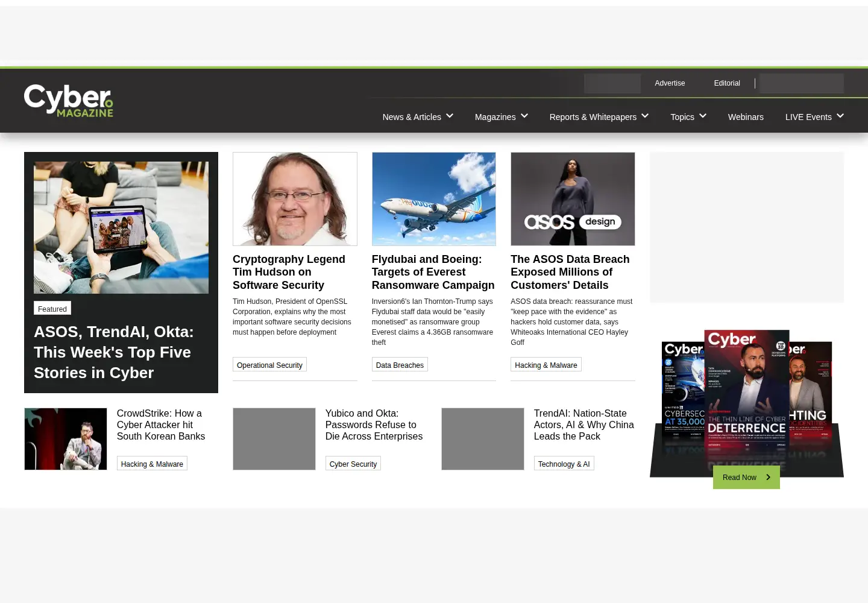868x603 pixels.
Task: Select the Technology & AI tag
Action: coord(564,463)
